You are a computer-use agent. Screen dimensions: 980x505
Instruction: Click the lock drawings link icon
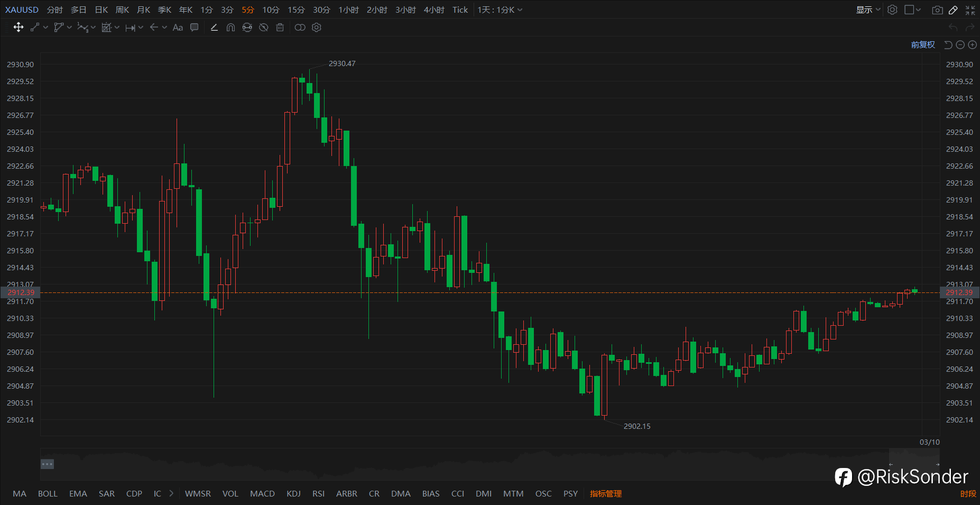pyautogui.click(x=247, y=27)
